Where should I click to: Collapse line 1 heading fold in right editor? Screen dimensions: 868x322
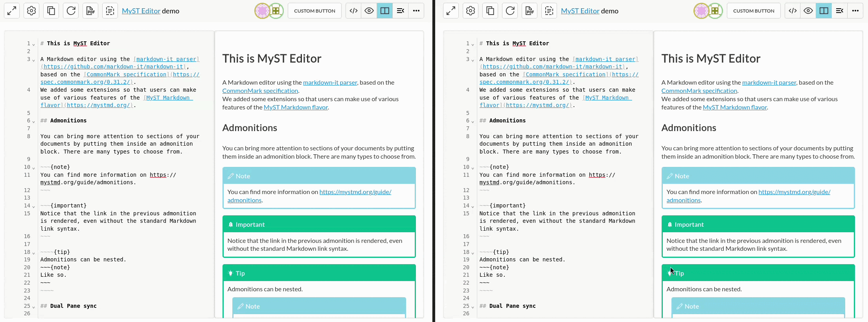click(473, 44)
